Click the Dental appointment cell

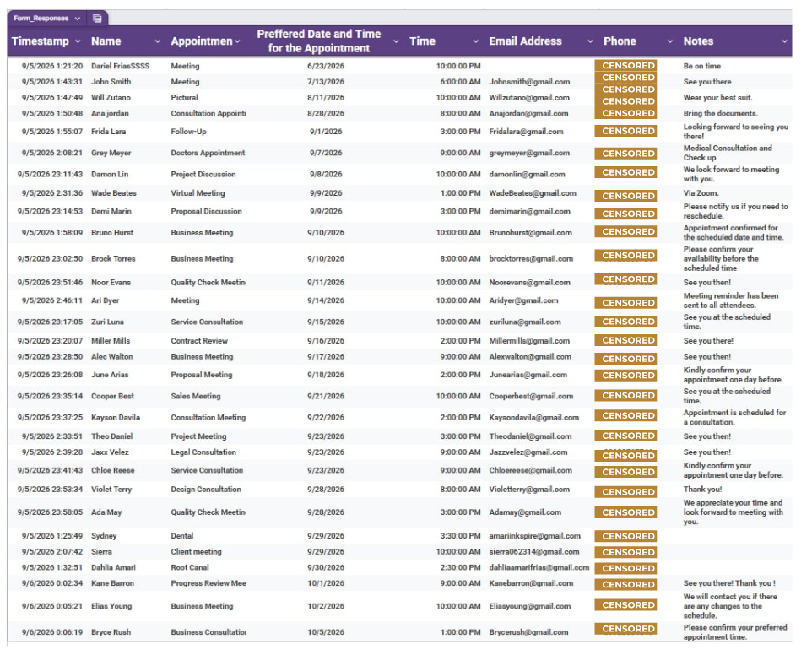coord(182,536)
